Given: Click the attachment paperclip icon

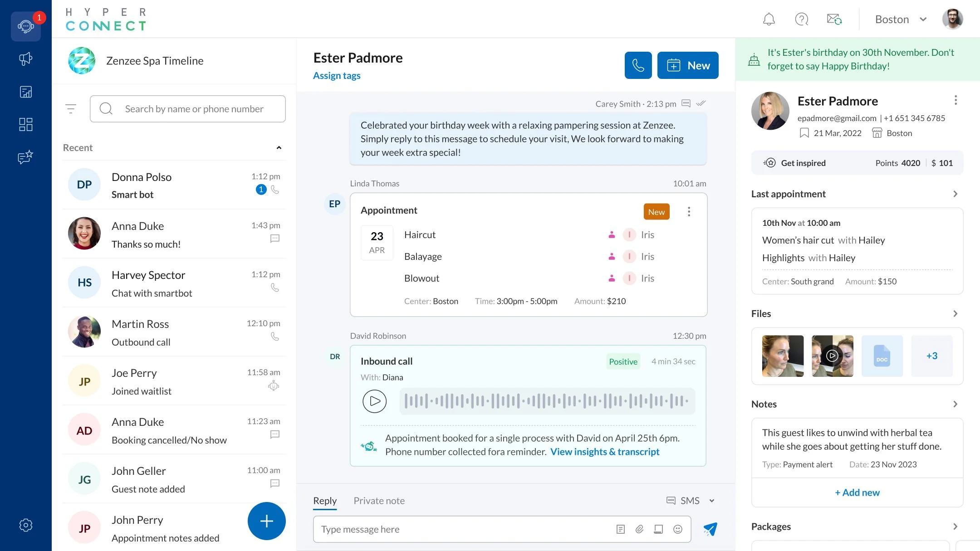Looking at the screenshot, I should click(639, 529).
